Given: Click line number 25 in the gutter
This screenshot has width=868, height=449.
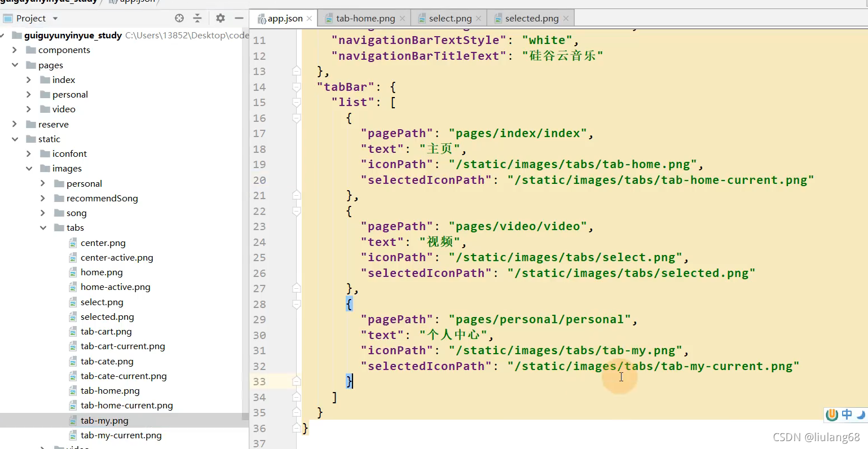Looking at the screenshot, I should (x=259, y=258).
